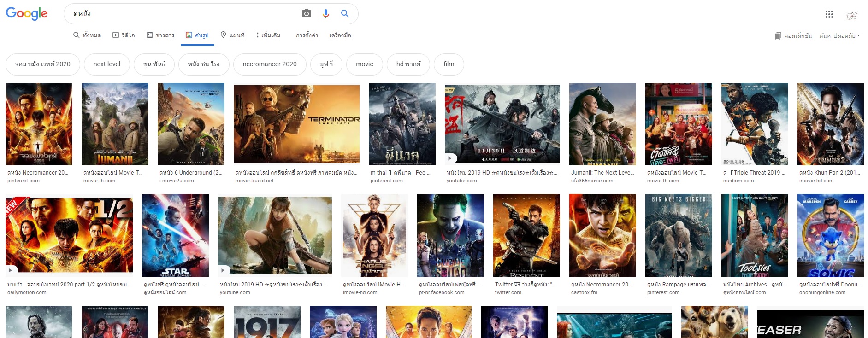This screenshot has height=338, width=868.
Task: Open เครื่องมือ (Tools) options
Action: (340, 35)
